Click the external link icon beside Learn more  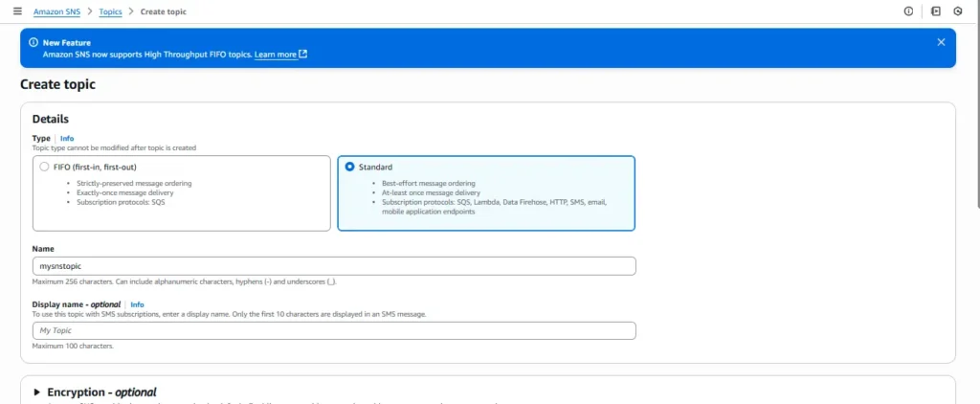[x=303, y=55]
